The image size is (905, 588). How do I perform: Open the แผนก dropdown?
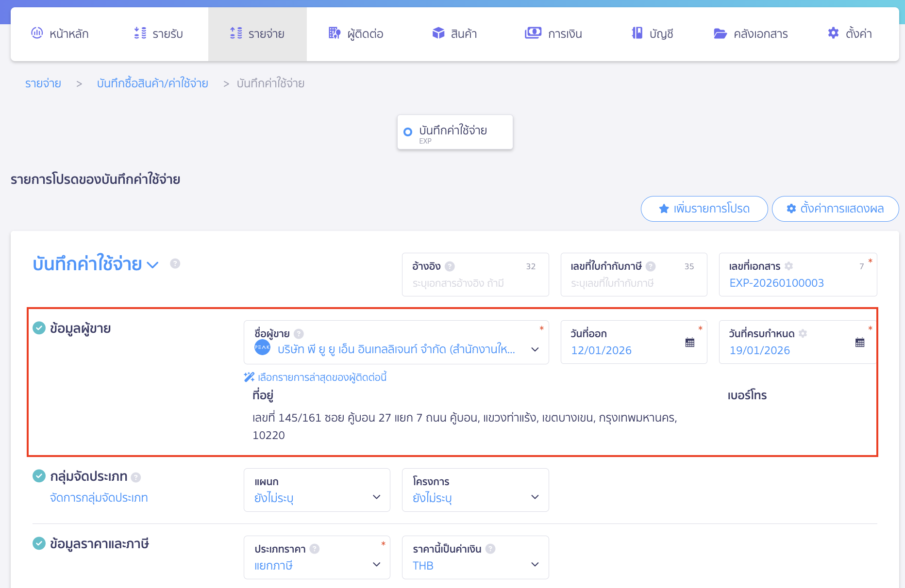(x=317, y=490)
